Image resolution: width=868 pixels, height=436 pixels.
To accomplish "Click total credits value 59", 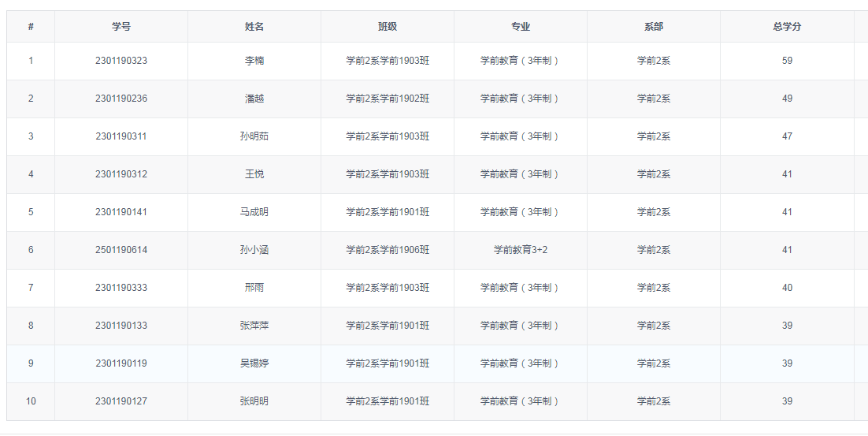I will pos(787,61).
